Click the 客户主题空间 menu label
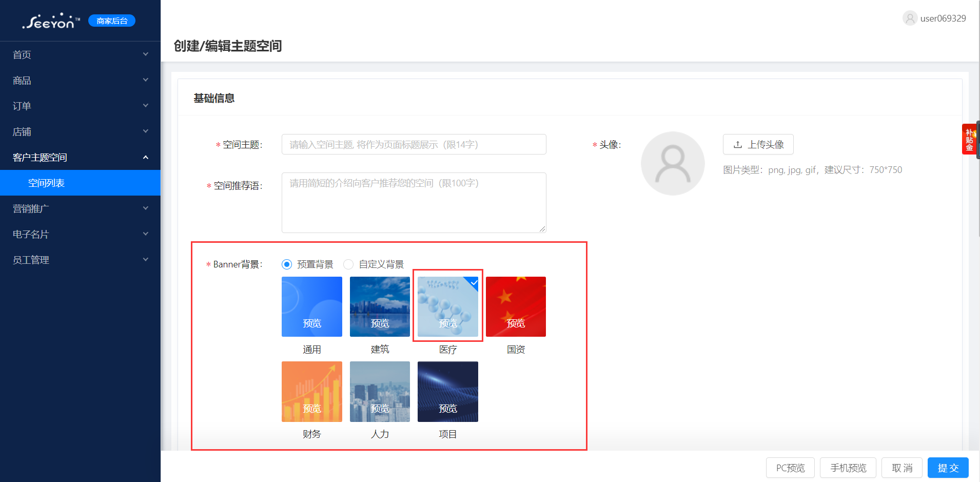980x482 pixels. point(40,158)
